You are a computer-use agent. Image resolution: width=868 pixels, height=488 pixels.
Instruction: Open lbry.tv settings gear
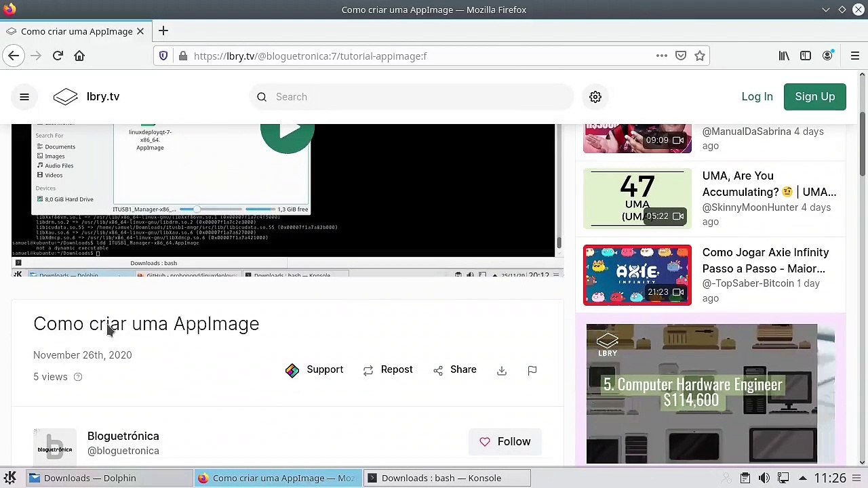point(595,97)
